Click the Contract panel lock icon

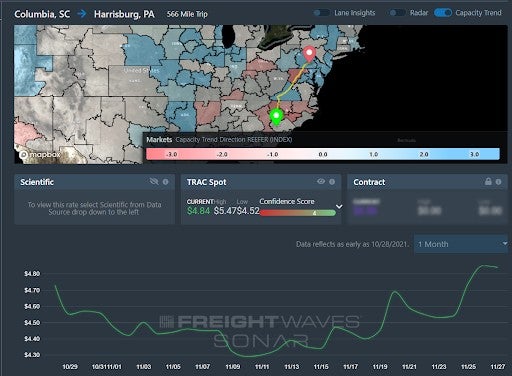(x=488, y=181)
